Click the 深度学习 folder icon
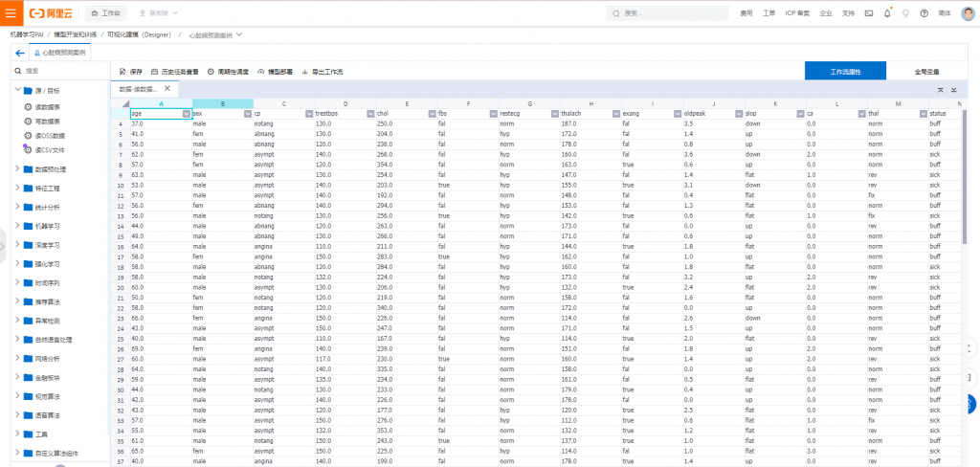This screenshot has width=980, height=467. coord(28,245)
